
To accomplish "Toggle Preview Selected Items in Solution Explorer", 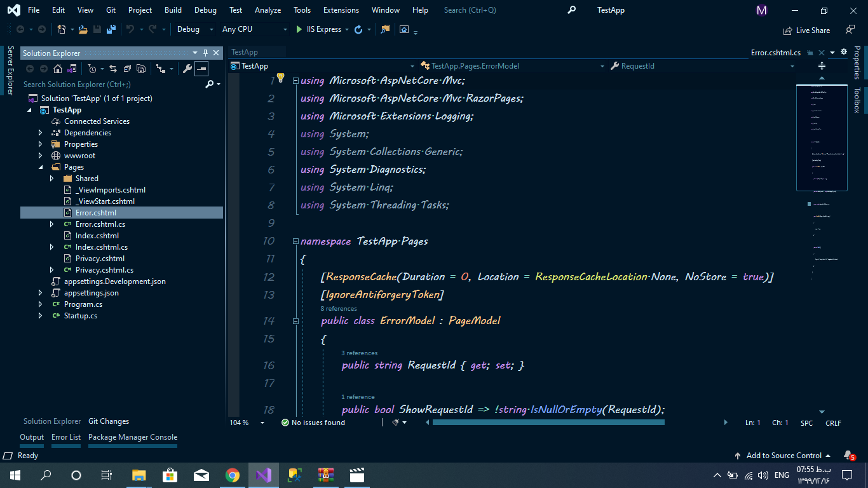I will [x=201, y=69].
